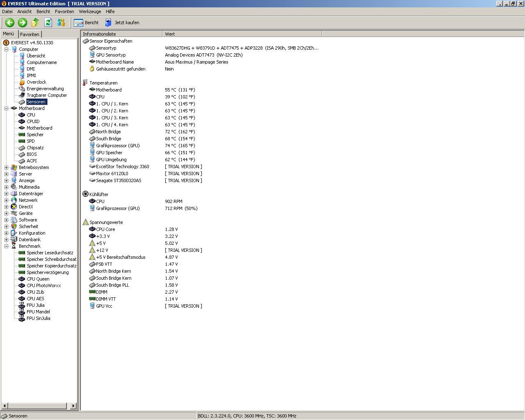Click the Gehäusezutritt gefunden lock icon
Image resolution: width=525 pixels, height=420 pixels.
tap(92, 69)
